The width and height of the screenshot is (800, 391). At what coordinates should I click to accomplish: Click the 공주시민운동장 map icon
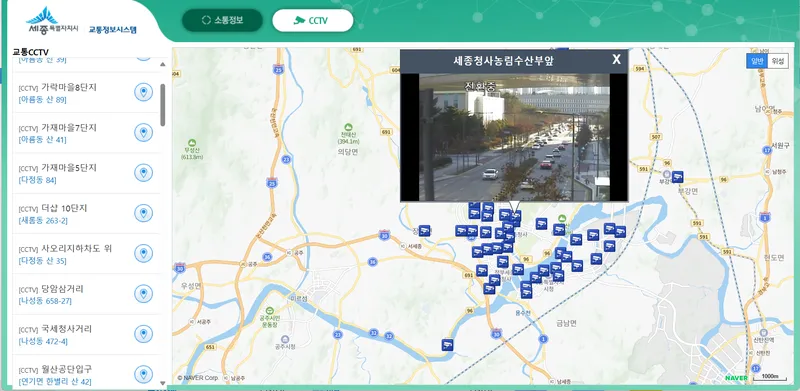pos(269,310)
